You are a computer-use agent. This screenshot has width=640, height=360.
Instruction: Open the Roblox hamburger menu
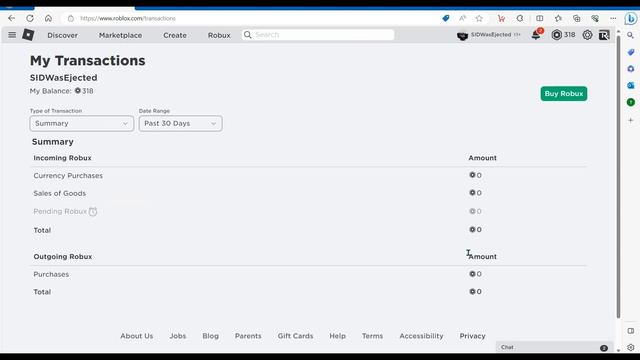click(12, 35)
